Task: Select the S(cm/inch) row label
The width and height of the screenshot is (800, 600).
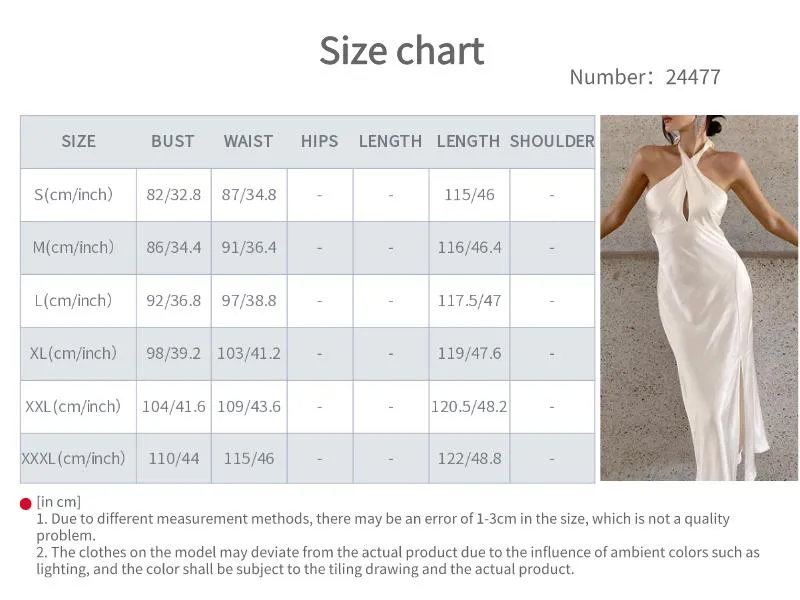Action: [73, 194]
